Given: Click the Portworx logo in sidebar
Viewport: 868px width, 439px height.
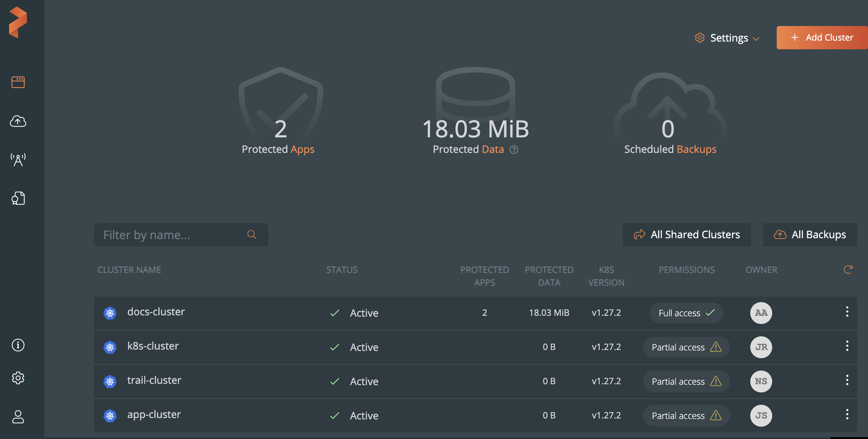Looking at the screenshot, I should coord(18,22).
